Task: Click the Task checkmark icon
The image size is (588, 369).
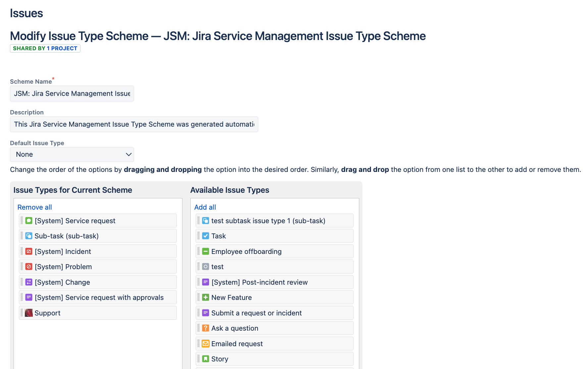Action: point(206,236)
